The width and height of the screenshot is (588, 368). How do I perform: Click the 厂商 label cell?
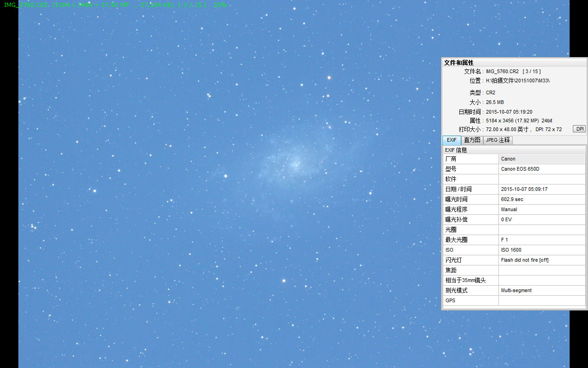click(x=471, y=159)
